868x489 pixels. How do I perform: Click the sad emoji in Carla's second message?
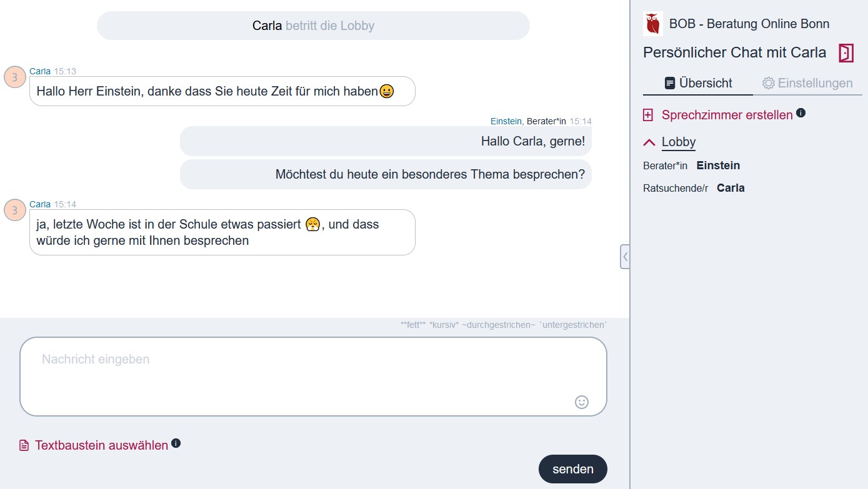313,224
